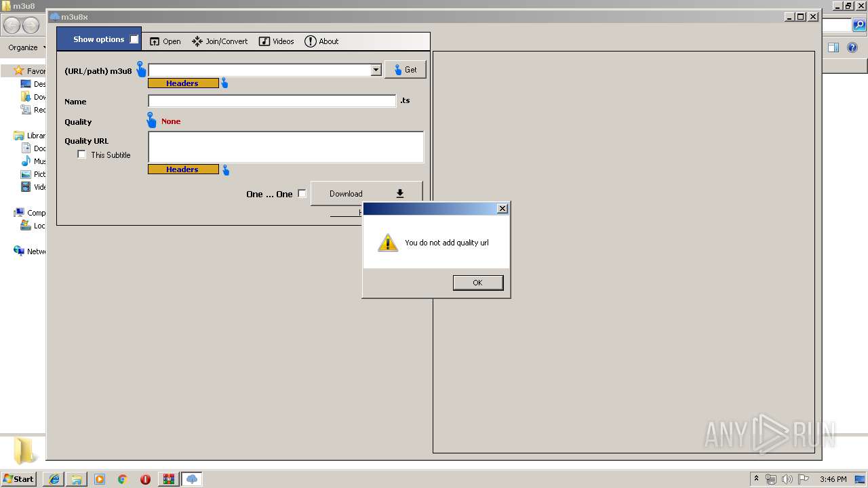Focus the m3u8 URL/path input field

pyautogui.click(x=260, y=70)
